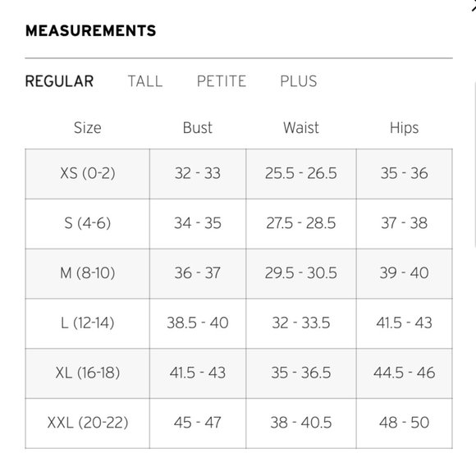
Task: Click the Waist column header
Action: click(x=301, y=127)
